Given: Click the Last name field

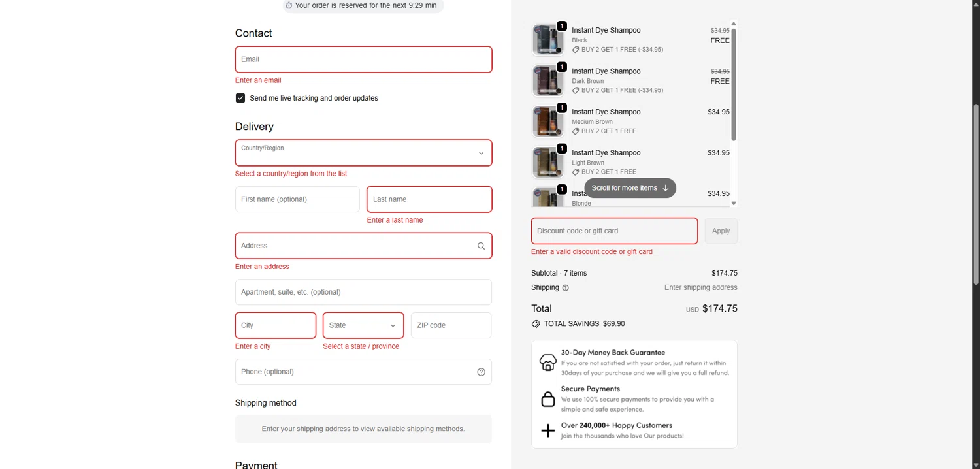Looking at the screenshot, I should [429, 199].
